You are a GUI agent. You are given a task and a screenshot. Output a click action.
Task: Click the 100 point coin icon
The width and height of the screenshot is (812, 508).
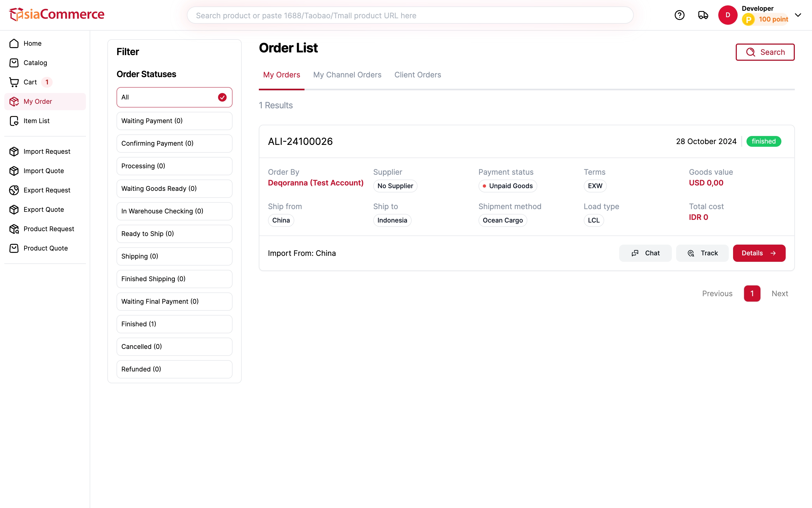748,19
